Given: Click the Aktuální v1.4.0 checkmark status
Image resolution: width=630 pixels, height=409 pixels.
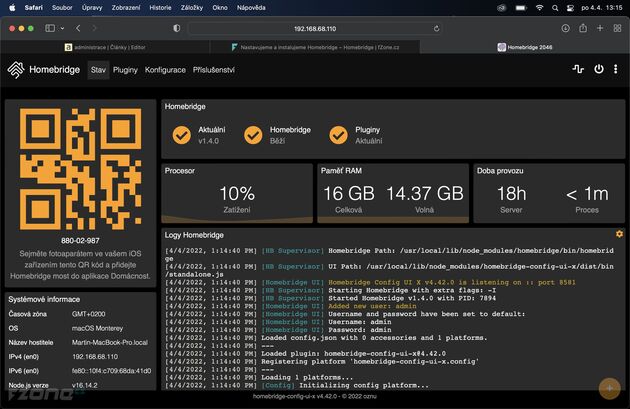Looking at the screenshot, I should pyautogui.click(x=182, y=135).
